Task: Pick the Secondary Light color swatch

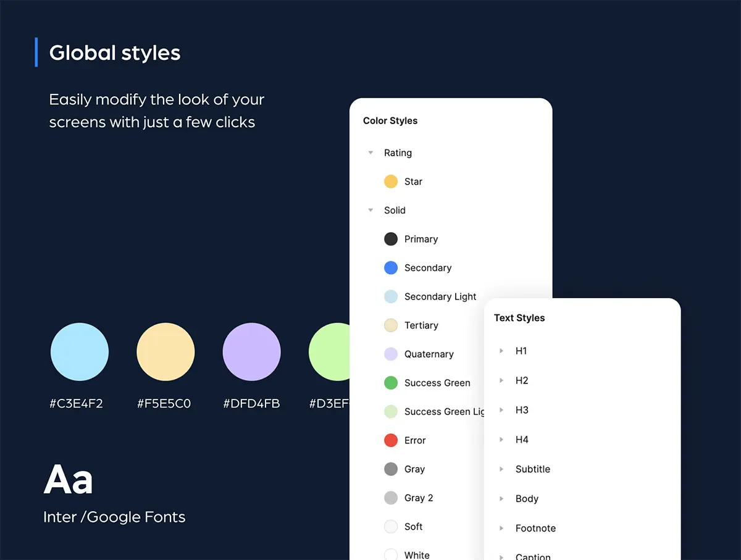Action: click(x=391, y=296)
